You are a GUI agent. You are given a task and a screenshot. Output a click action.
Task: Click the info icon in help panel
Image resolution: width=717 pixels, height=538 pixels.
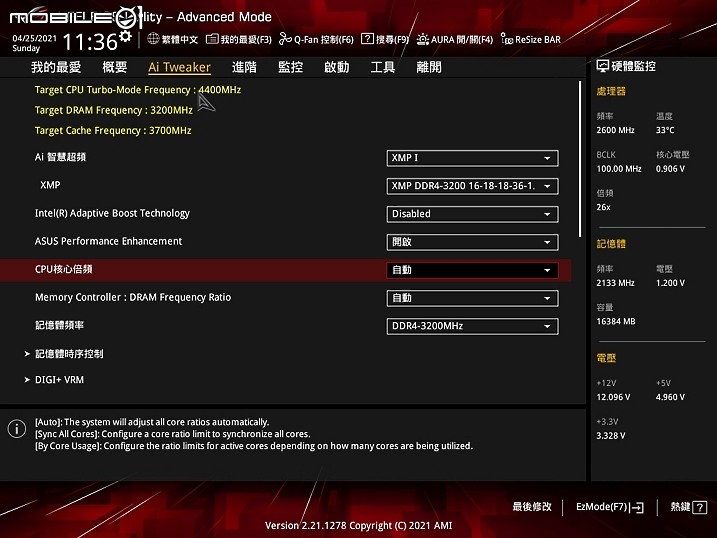click(16, 429)
